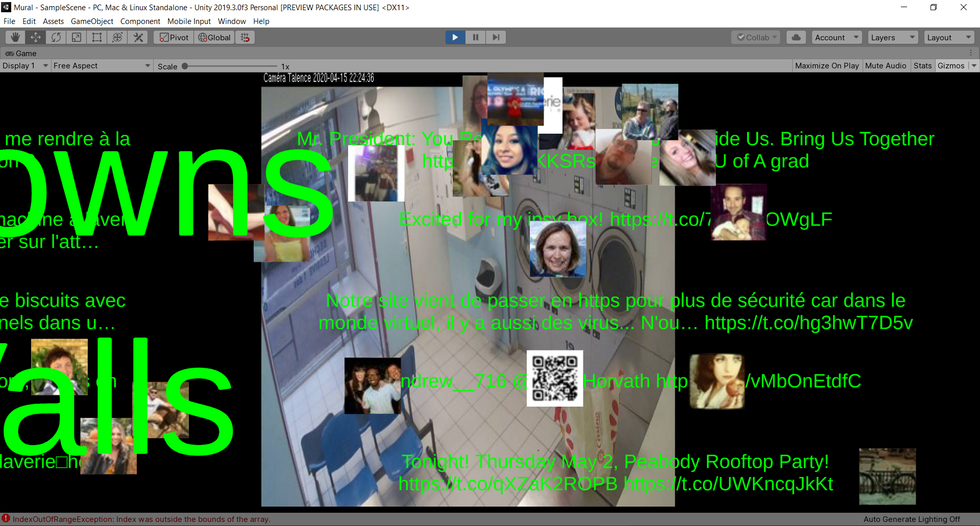Expand the Free Aspect dropdown
The image size is (980, 526).
pos(102,66)
